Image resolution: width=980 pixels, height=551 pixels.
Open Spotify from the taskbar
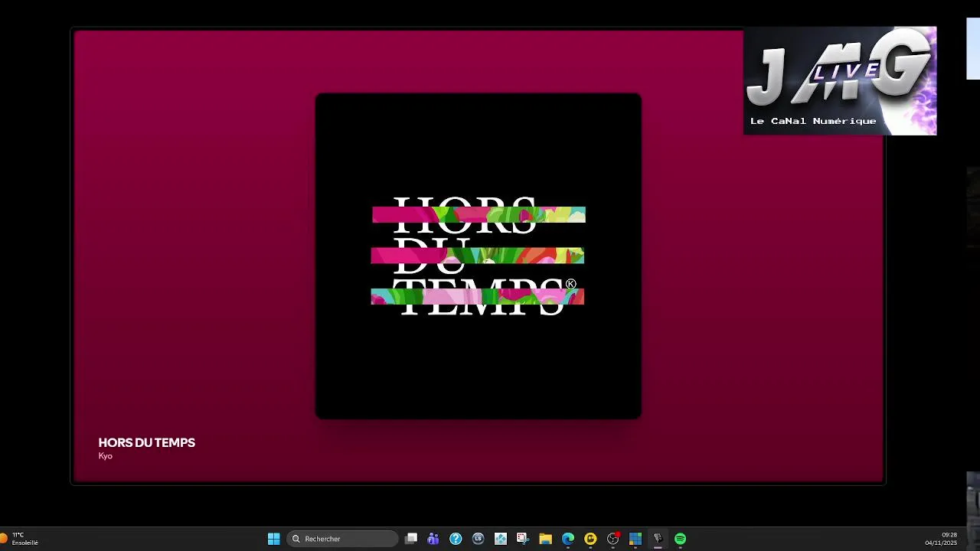[680, 539]
